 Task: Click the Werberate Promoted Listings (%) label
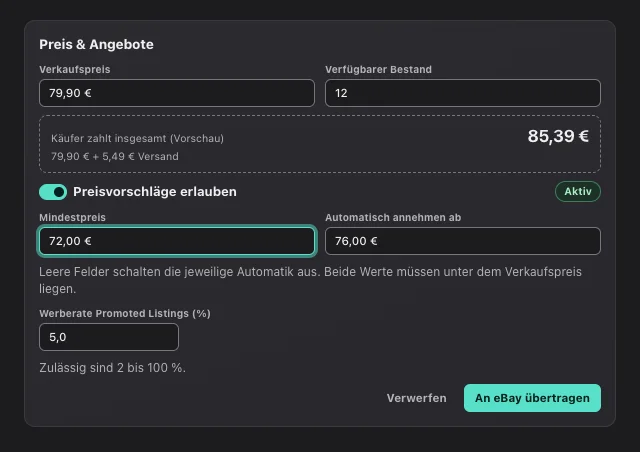click(125, 314)
